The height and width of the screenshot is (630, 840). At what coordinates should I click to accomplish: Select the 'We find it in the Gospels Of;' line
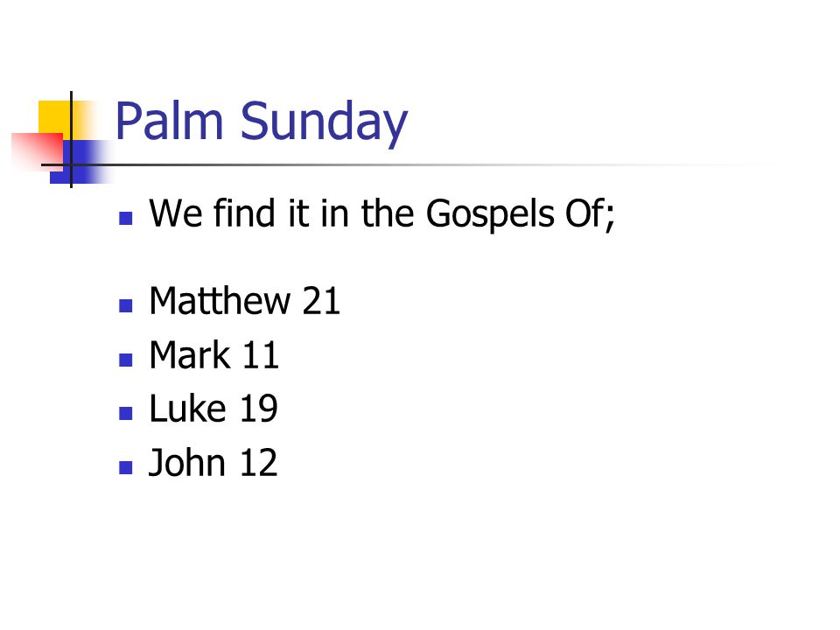pos(381,214)
